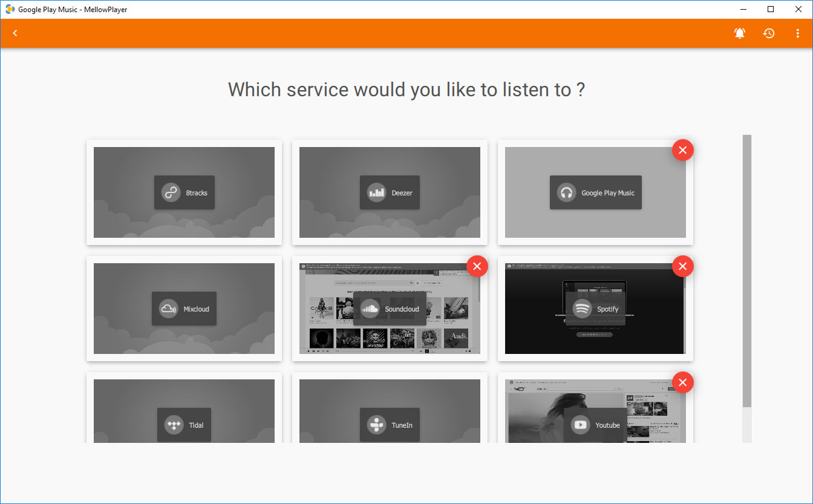
Task: Open listening history with the clock icon
Action: [x=769, y=33]
